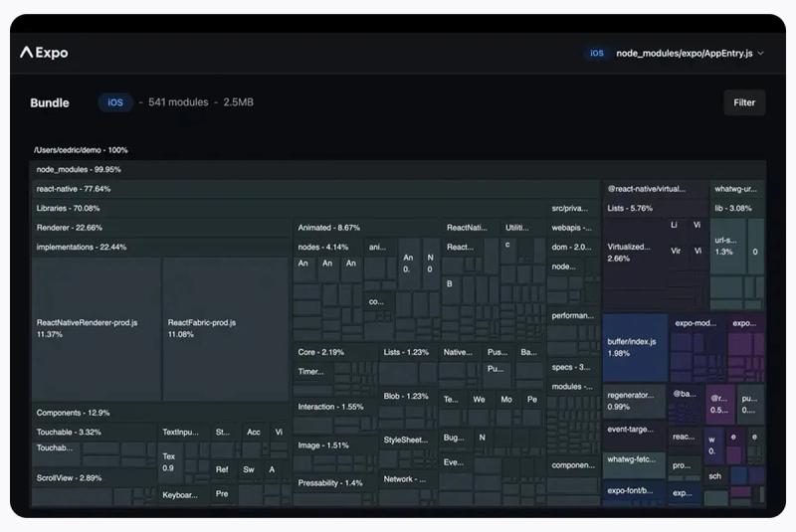Click the sch tile
796x532 pixels.
(715, 476)
